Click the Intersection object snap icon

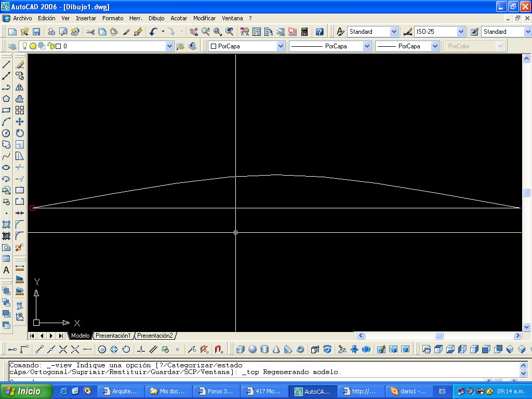pyautogui.click(x=63, y=349)
